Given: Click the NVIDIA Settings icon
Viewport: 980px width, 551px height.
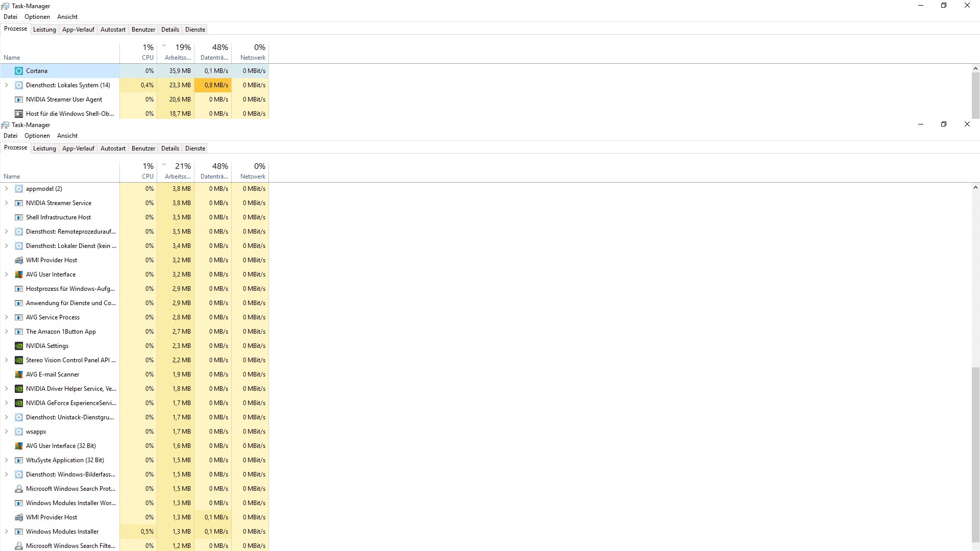Looking at the screenshot, I should pos(19,346).
